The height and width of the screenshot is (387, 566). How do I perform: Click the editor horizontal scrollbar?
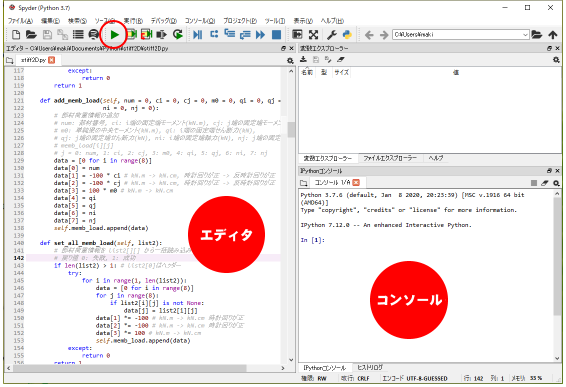[x=130, y=368]
